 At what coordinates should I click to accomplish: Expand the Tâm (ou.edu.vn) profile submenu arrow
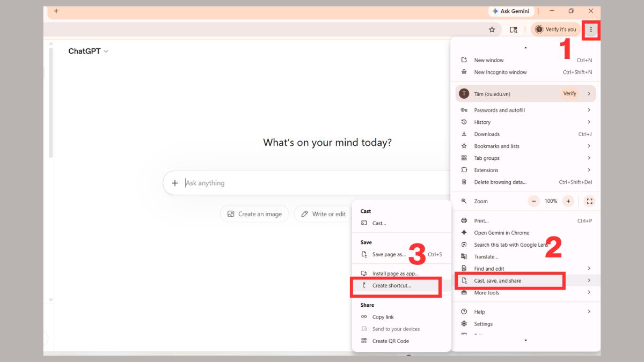coord(589,93)
